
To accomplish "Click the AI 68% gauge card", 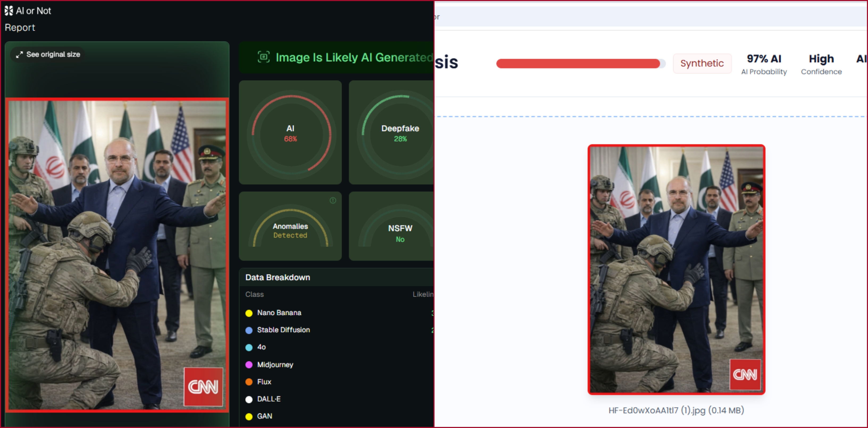I will [x=290, y=133].
